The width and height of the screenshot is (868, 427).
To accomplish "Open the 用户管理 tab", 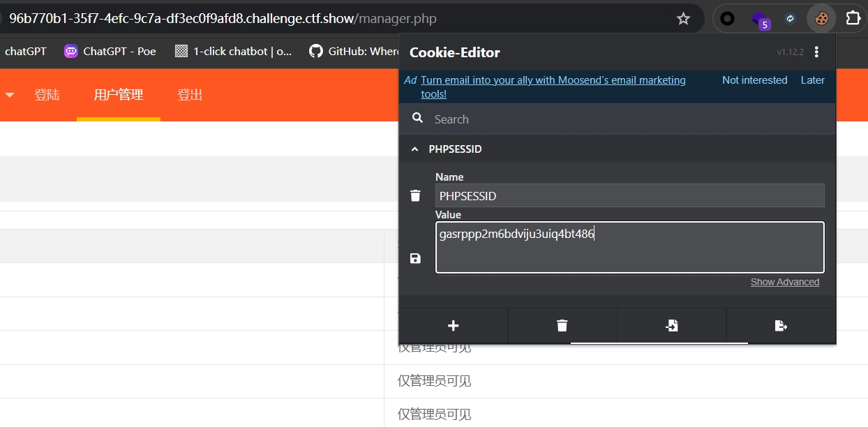I will pyautogui.click(x=119, y=95).
